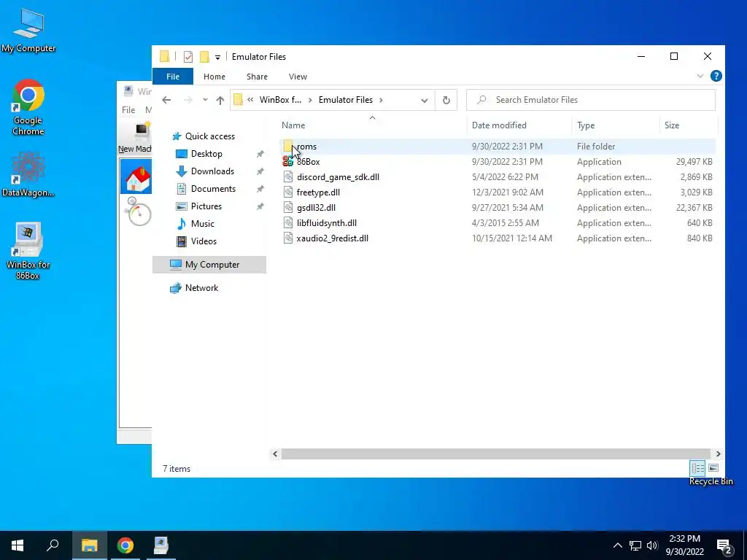Open the File tab in Explorer
This screenshot has height=560, width=747.
173,77
